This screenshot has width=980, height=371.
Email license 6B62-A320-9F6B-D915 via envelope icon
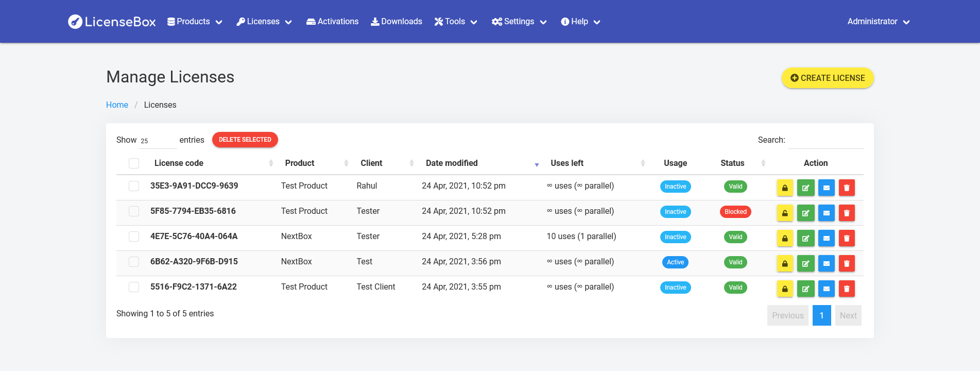click(x=826, y=263)
